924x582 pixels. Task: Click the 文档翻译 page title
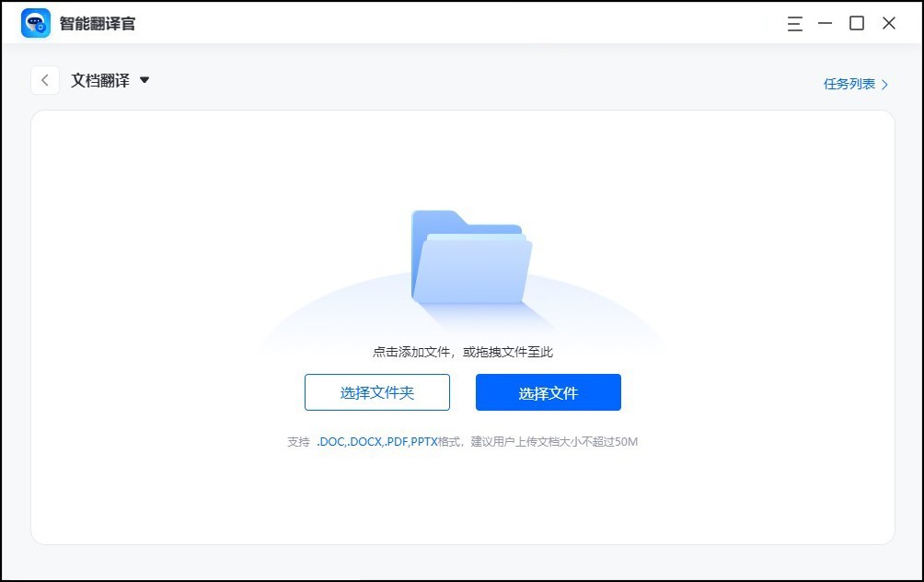[103, 80]
